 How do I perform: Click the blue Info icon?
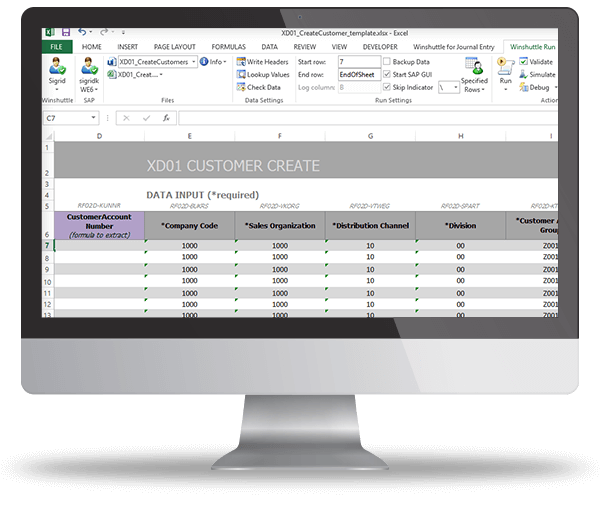tap(204, 62)
